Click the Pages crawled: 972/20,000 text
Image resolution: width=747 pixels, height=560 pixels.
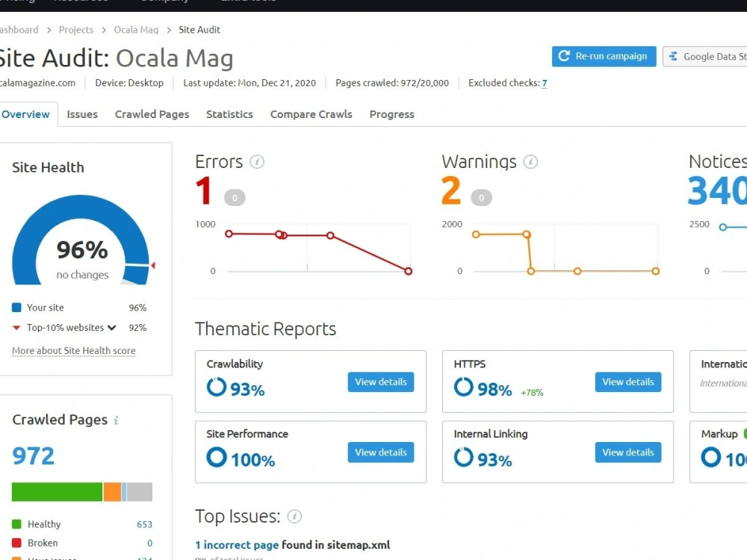[x=392, y=83]
